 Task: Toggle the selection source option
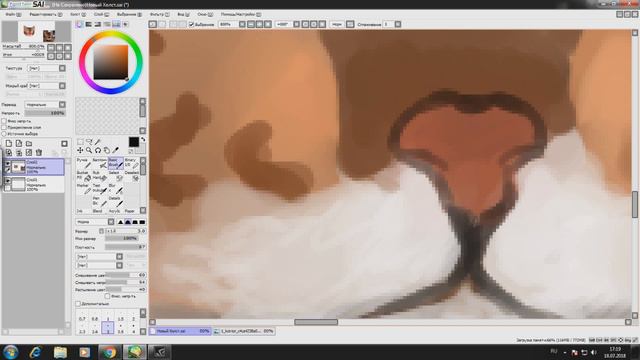4,133
